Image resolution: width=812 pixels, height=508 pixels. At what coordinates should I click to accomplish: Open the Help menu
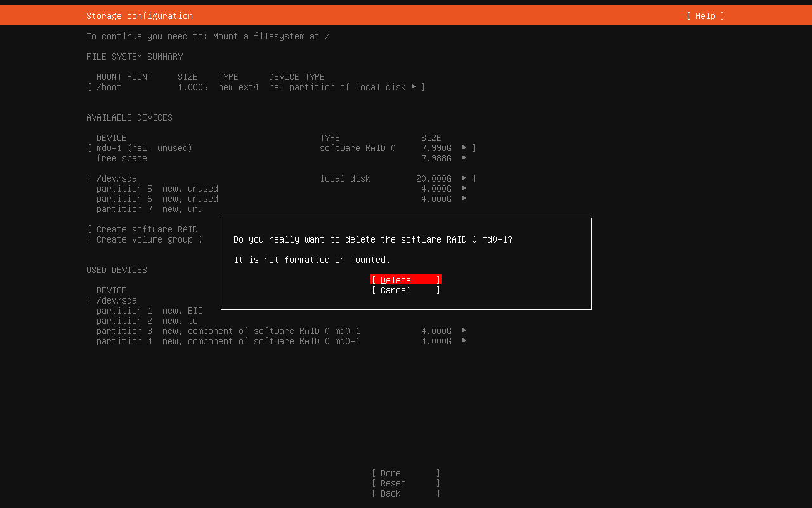[x=705, y=16]
